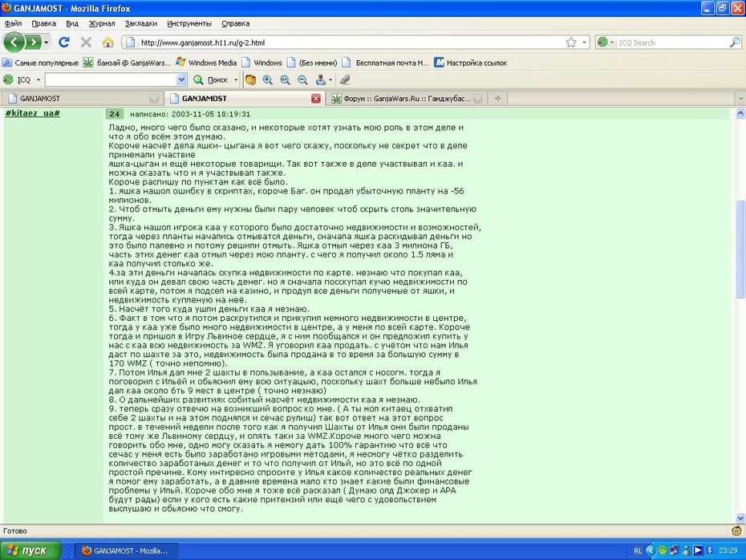Click the page scrollbar down arrow
Image resolution: width=746 pixels, height=560 pixels.
point(740,518)
